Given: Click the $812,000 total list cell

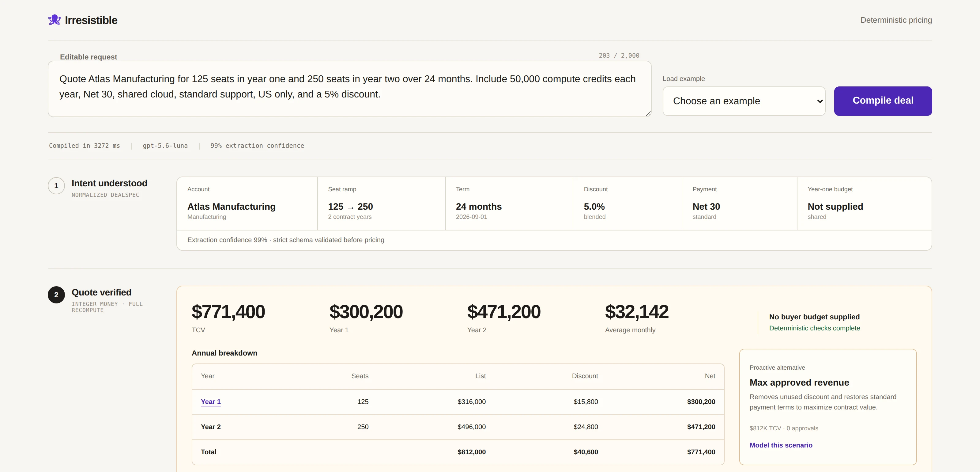Looking at the screenshot, I should [471, 452].
